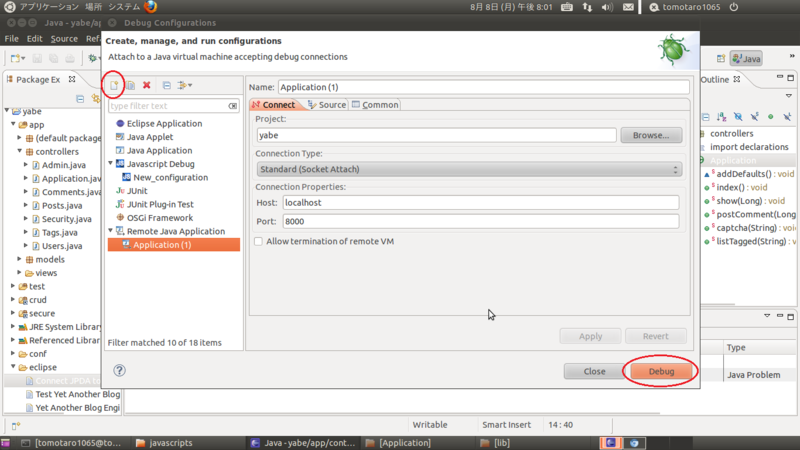The width and height of the screenshot is (800, 450).
Task: Expand the models package
Action: 19,259
